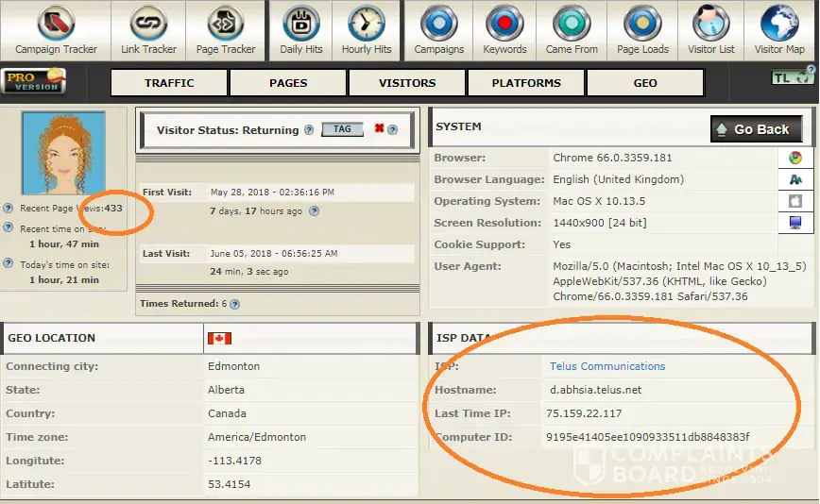The image size is (820, 504).
Task: Click the visitor avatar picture
Action: coord(62,154)
